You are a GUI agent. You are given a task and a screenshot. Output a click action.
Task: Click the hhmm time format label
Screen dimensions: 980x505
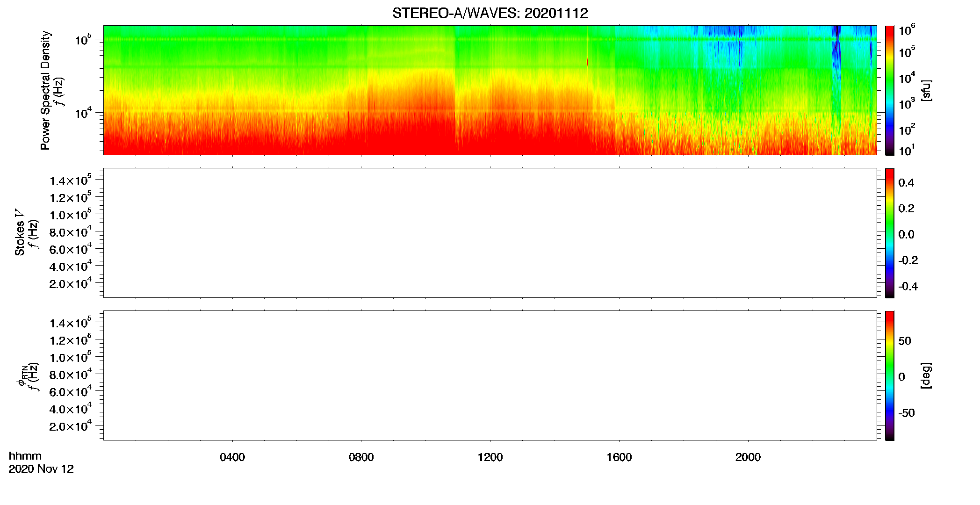point(25,456)
